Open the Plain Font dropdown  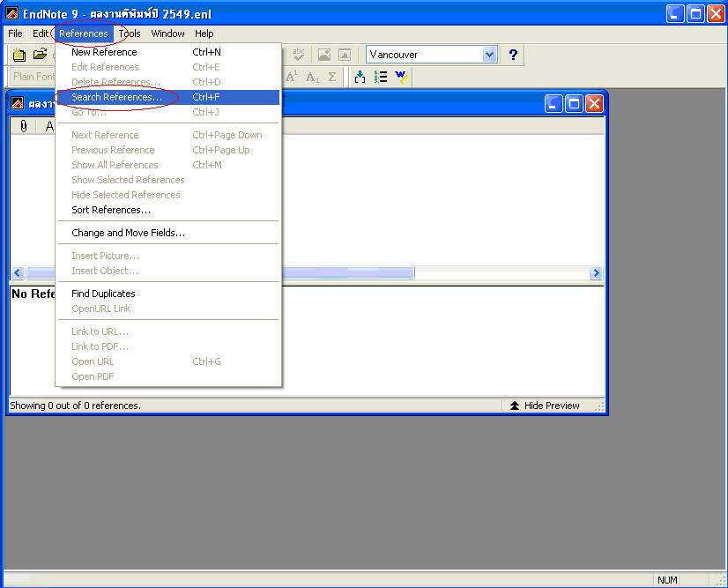point(33,77)
